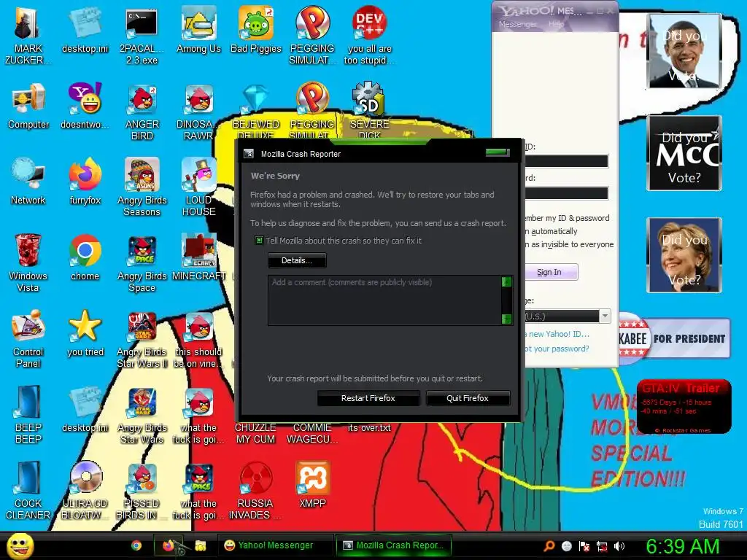Click the DINOSA RAWR desktop icon

pos(198,112)
